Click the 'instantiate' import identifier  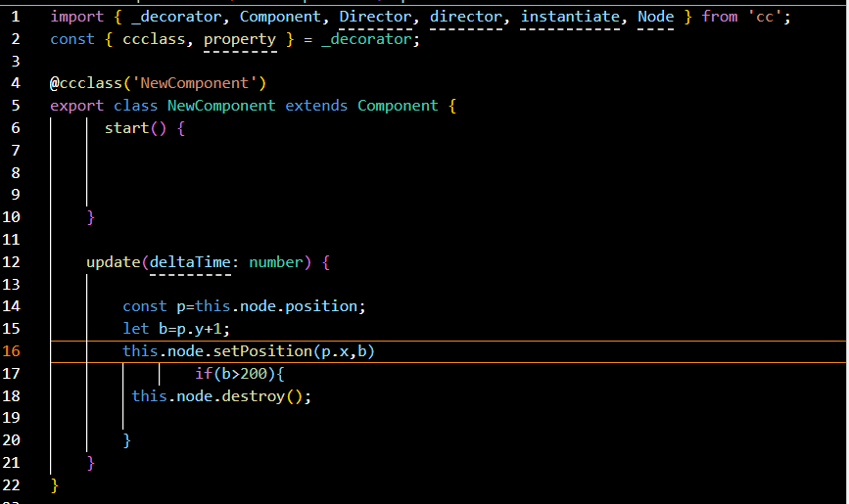click(x=570, y=17)
